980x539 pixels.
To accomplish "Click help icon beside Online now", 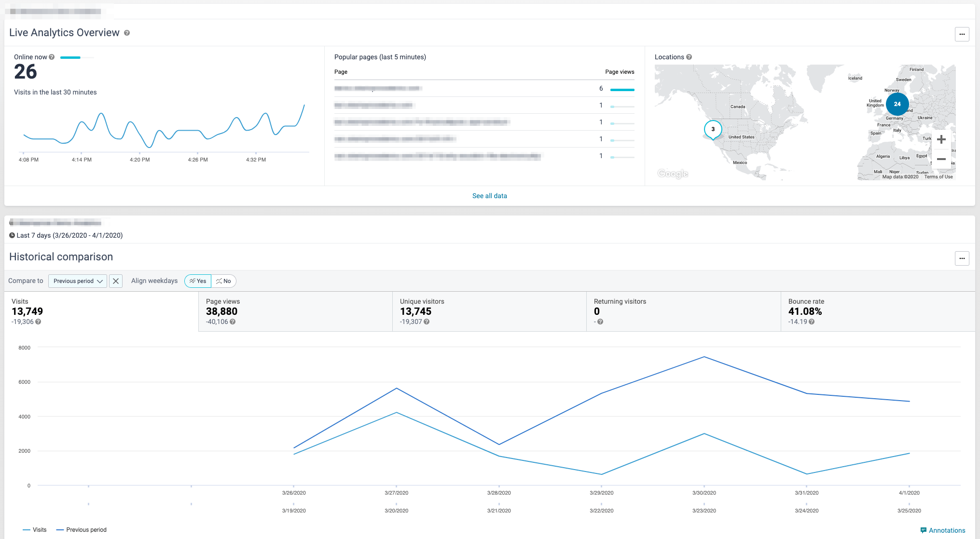I will coord(52,57).
